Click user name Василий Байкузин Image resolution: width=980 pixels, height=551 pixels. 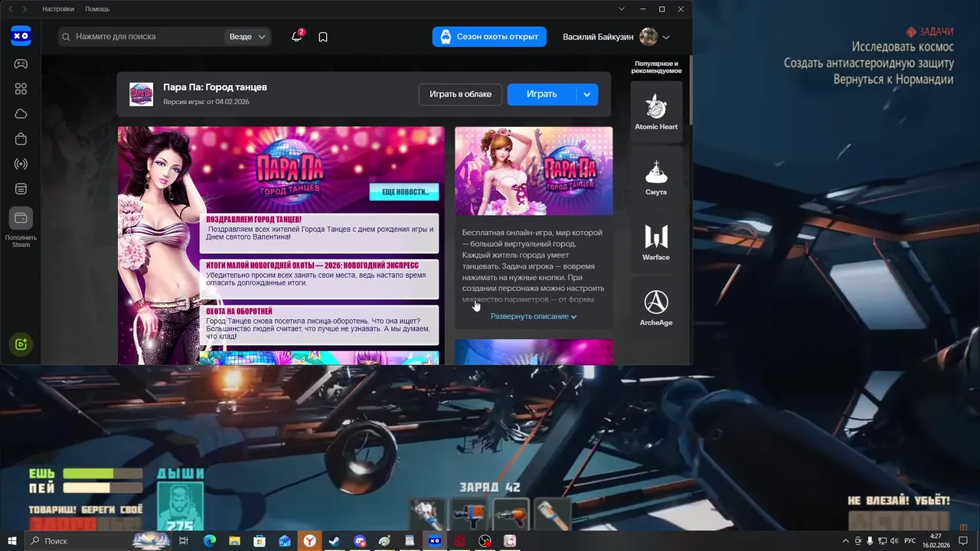pyautogui.click(x=598, y=37)
